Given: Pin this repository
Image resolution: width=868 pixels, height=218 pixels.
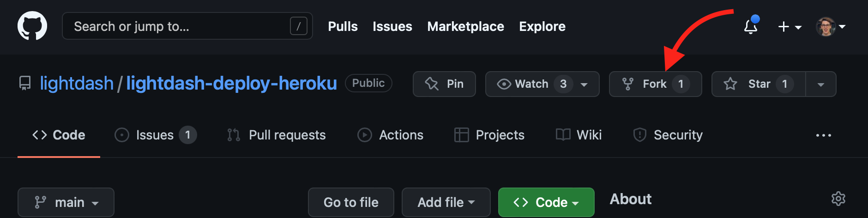Looking at the screenshot, I should coord(444,84).
